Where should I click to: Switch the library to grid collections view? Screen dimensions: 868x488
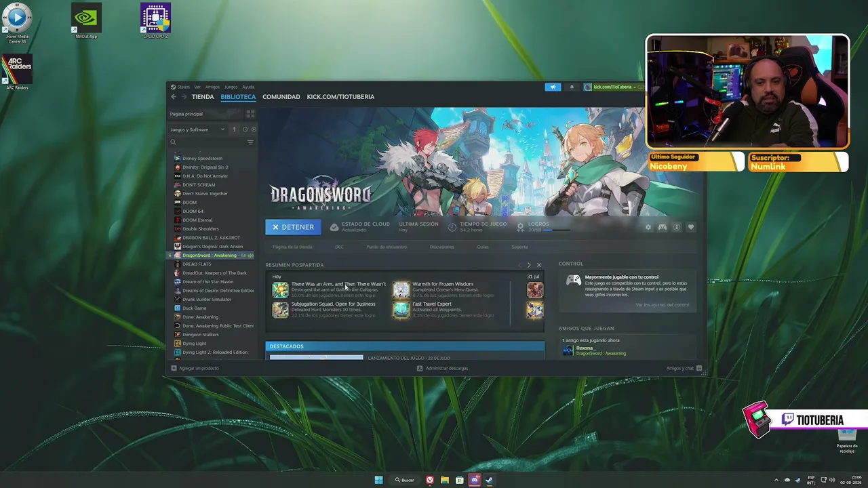tap(250, 114)
